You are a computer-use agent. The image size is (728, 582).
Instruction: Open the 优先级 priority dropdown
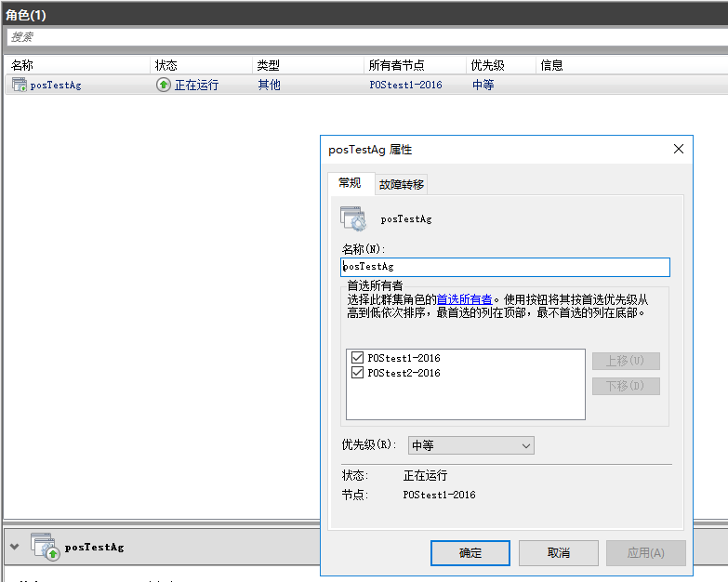coord(470,445)
